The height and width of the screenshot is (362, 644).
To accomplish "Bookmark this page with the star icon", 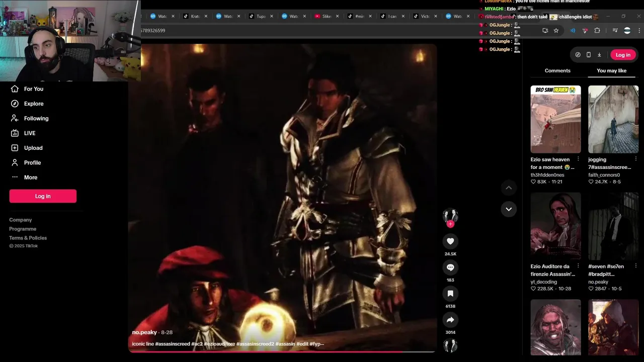I will (x=556, y=31).
